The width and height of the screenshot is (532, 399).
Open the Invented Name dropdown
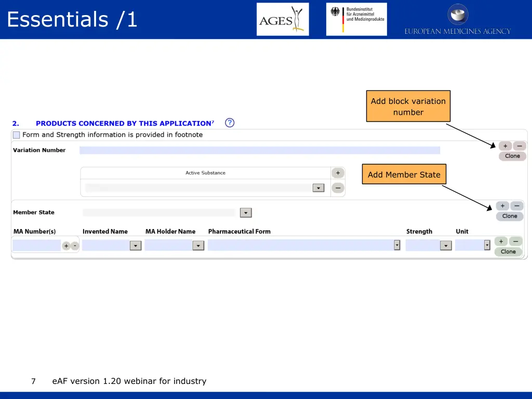[136, 246]
